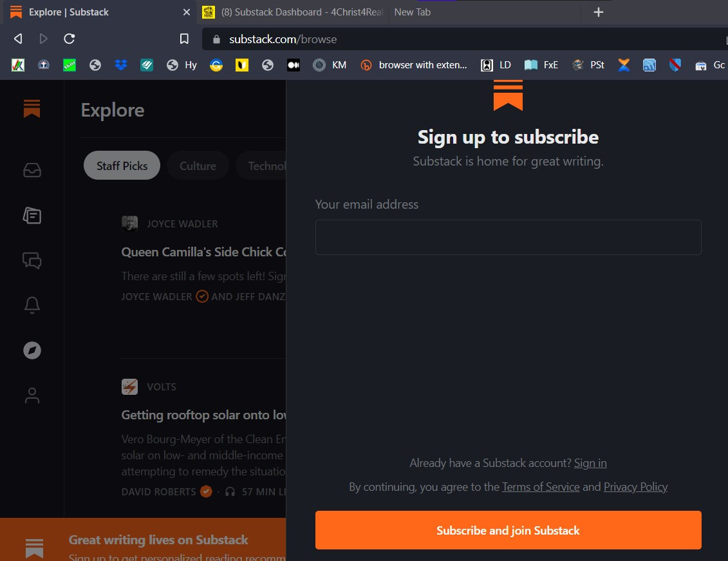
Task: Open the Dropbox bookmark icon
Action: [121, 65]
